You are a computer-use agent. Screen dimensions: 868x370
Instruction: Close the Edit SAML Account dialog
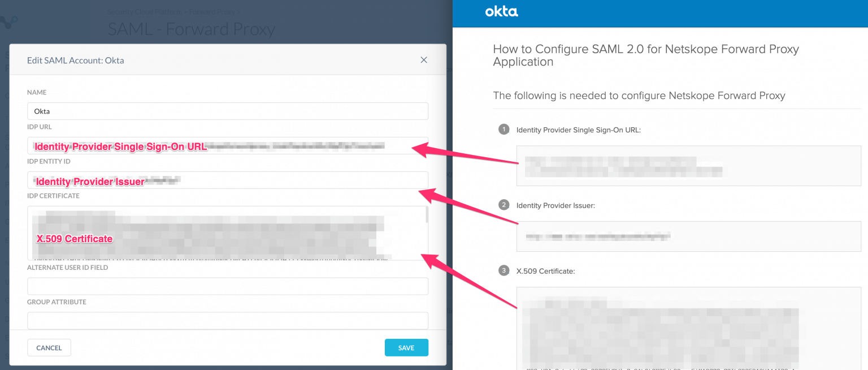[423, 60]
